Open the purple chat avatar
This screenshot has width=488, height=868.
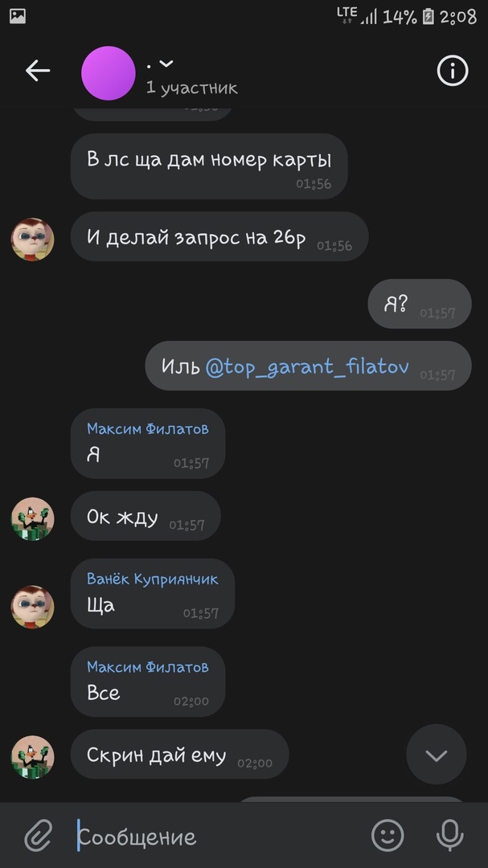click(108, 73)
